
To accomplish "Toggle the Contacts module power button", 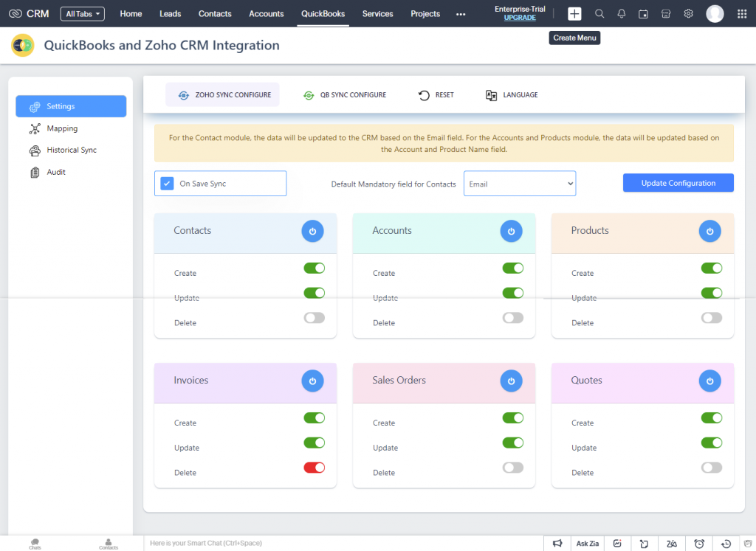I will [x=312, y=231].
